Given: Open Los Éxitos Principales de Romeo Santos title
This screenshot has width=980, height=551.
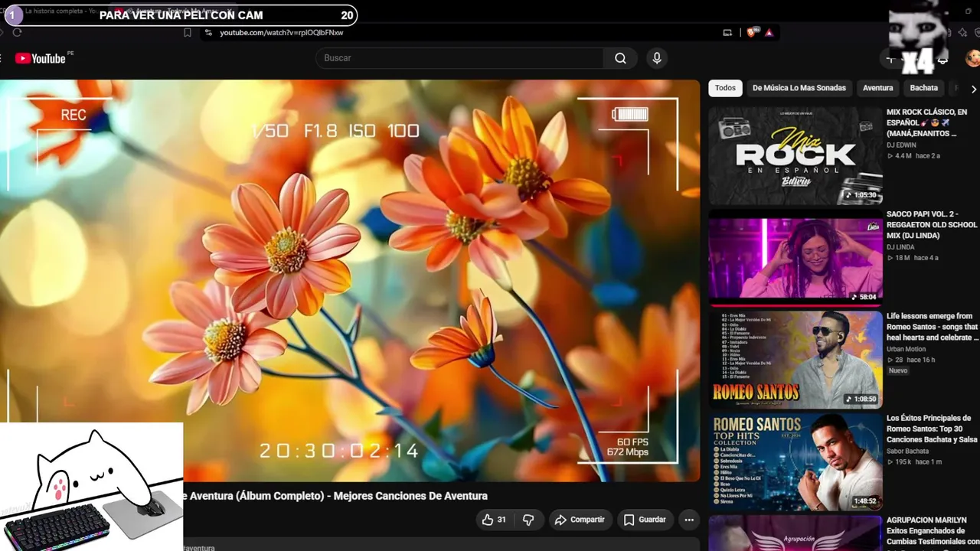Looking at the screenshot, I should (933, 429).
